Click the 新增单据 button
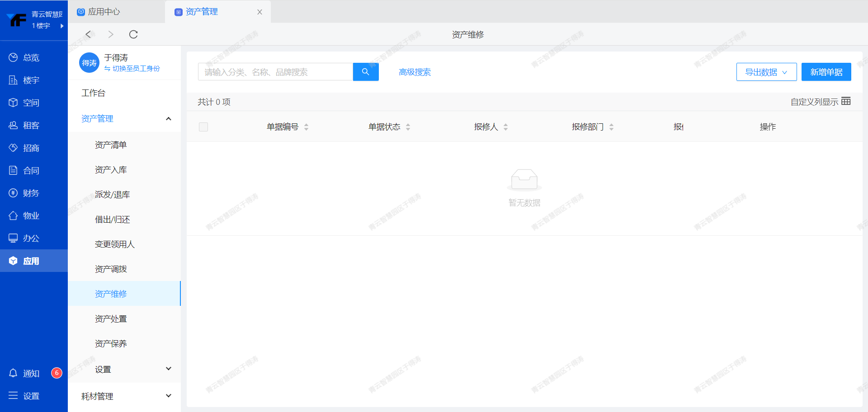The width and height of the screenshot is (868, 412). point(826,72)
